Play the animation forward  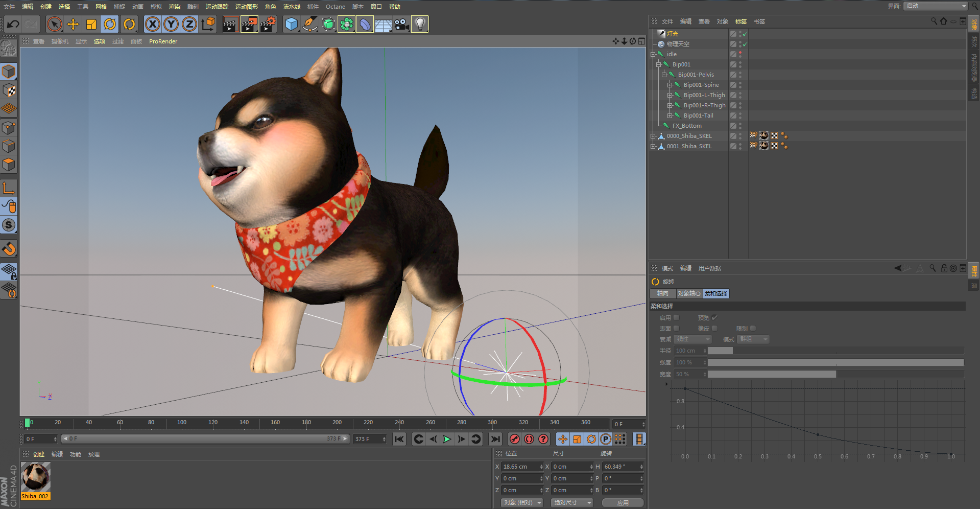[447, 439]
